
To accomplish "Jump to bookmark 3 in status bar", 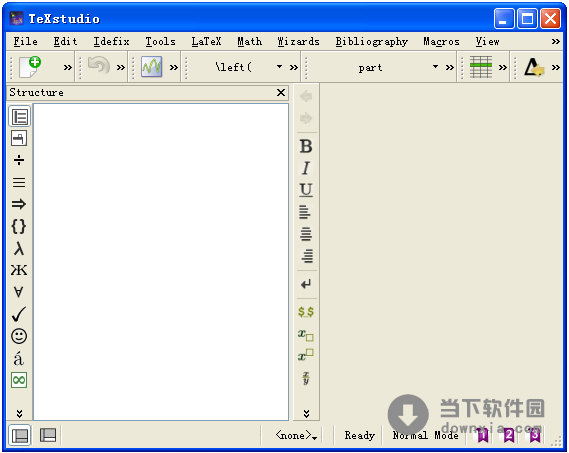I will 535,435.
